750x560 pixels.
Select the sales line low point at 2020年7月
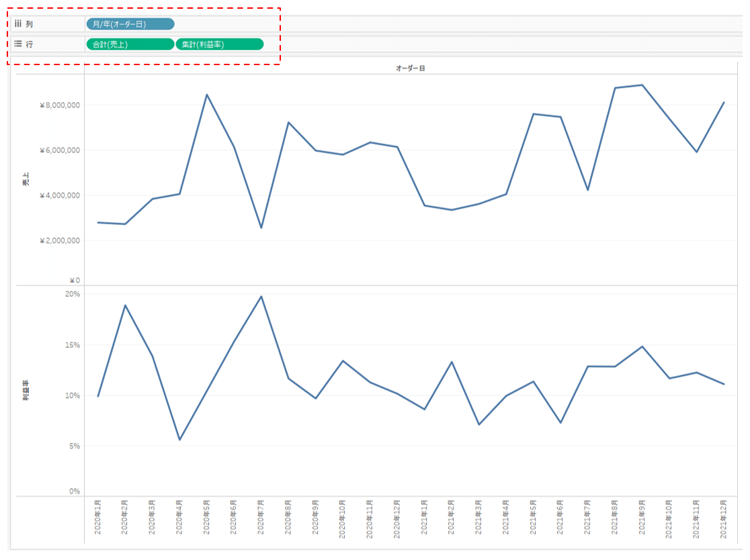(x=261, y=228)
